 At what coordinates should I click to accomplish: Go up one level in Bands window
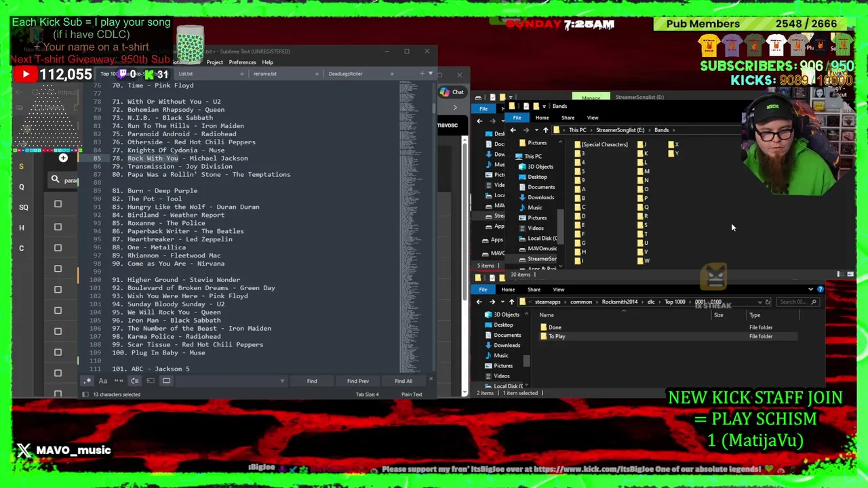pos(546,130)
